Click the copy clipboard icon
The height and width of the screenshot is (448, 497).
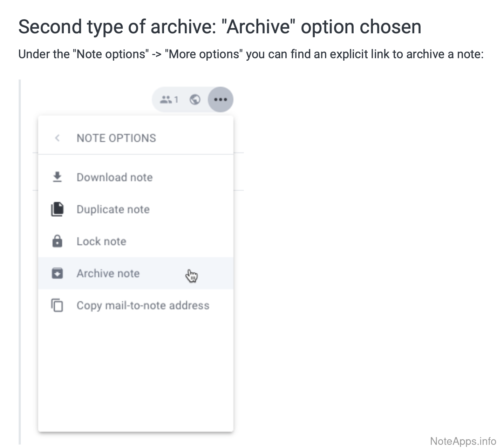57,305
